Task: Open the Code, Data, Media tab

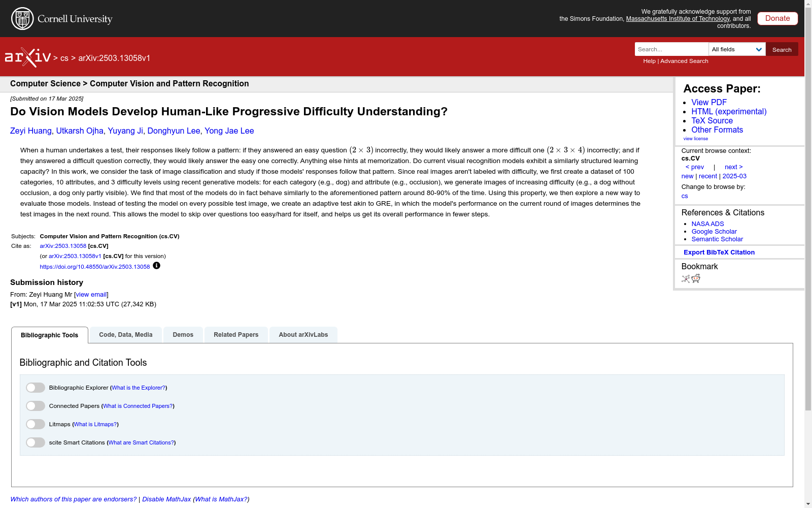Action: tap(126, 335)
